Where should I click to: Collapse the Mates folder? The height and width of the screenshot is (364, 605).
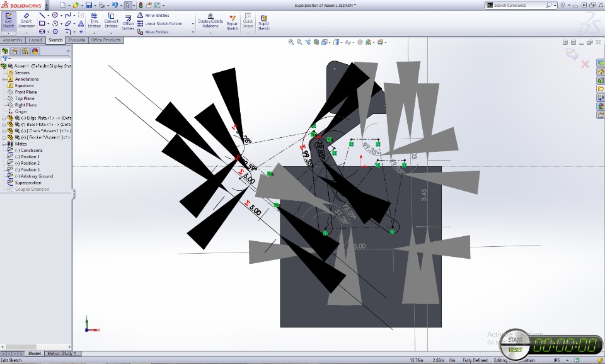tap(4, 144)
